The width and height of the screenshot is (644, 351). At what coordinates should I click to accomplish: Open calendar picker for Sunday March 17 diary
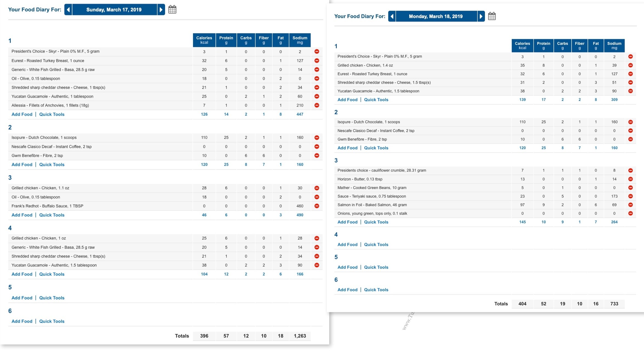click(172, 10)
